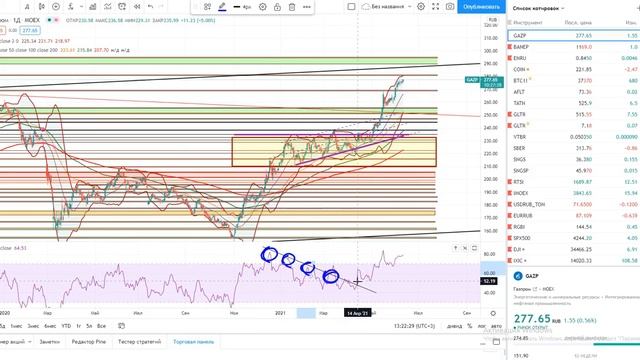Start bar replay with rewind icon

click(x=137, y=7)
